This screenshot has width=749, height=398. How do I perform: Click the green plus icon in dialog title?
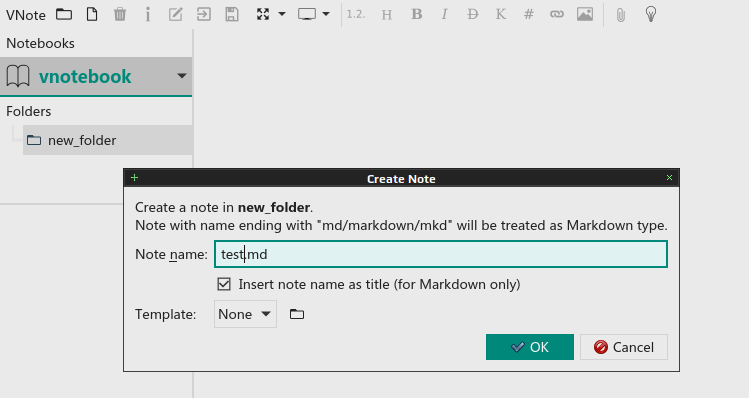(x=134, y=178)
